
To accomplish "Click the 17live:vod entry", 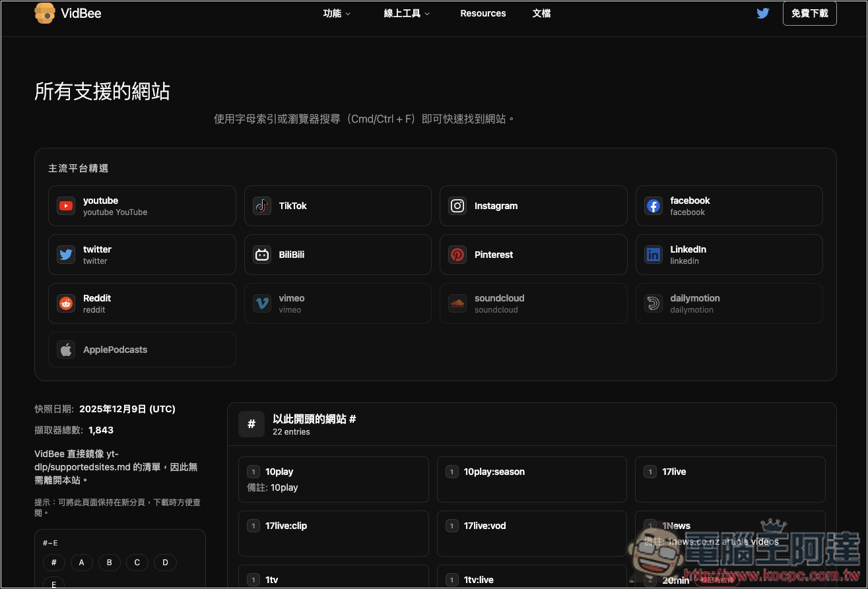I will point(531,534).
